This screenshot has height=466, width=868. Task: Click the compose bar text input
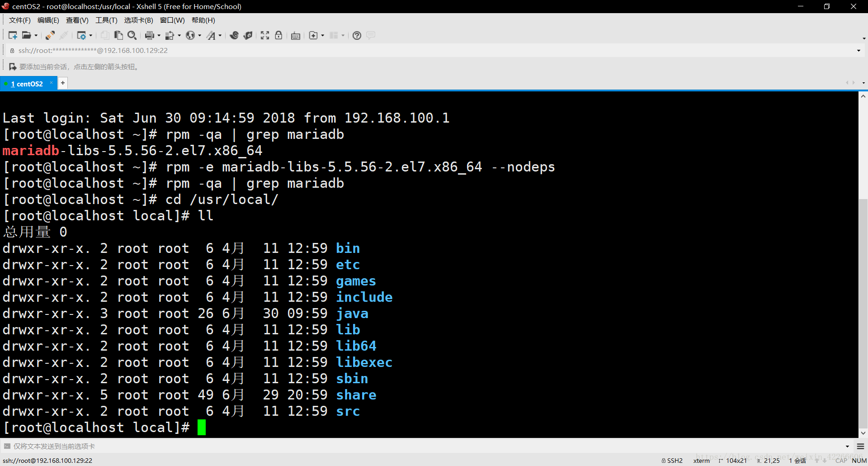click(x=425, y=446)
